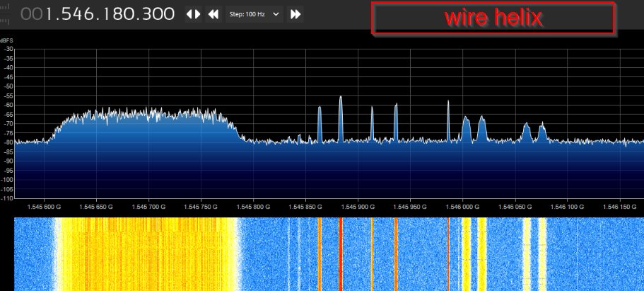
Task: Click the leading greyed 00 frequency digits
Action: (x=32, y=14)
